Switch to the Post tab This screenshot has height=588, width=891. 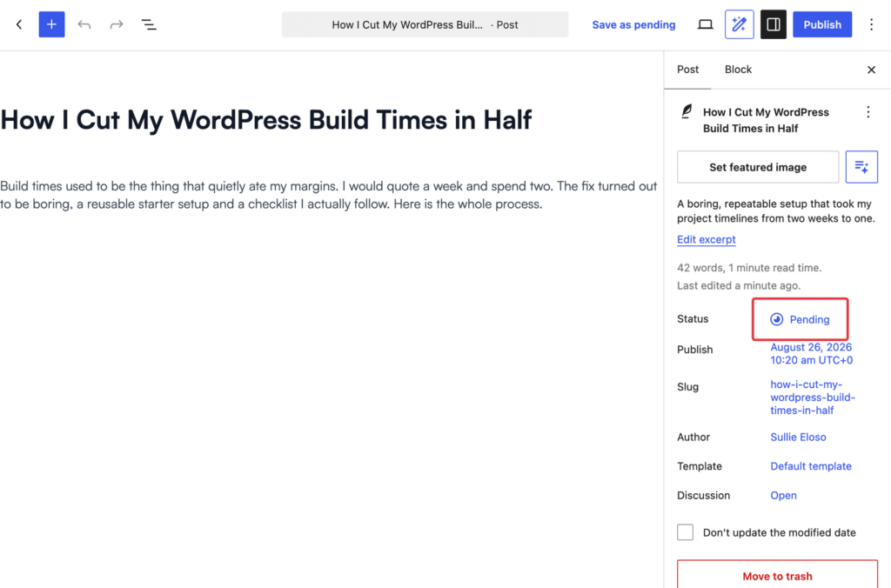[687, 70]
